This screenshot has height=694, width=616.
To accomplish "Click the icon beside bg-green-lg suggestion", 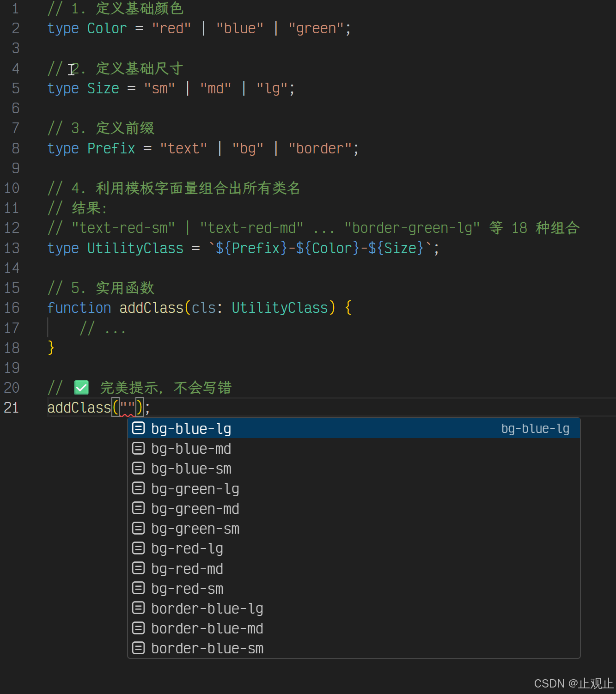I will point(139,488).
